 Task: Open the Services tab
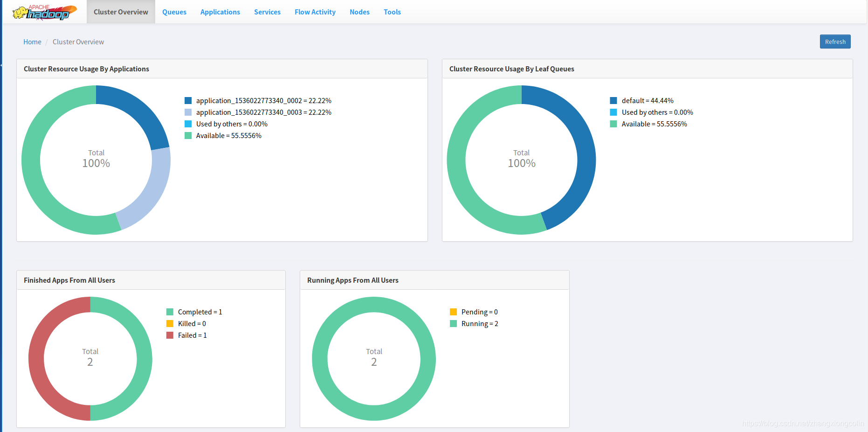(267, 12)
